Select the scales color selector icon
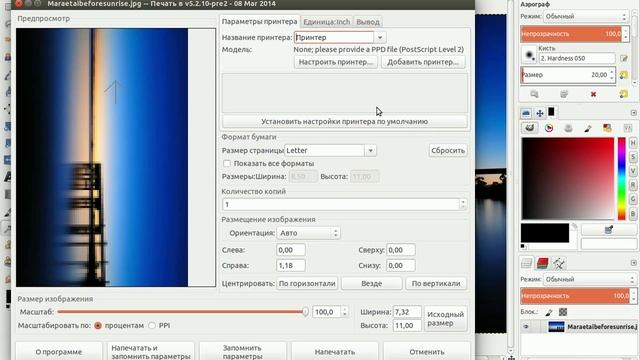Image resolution: width=640 pixels, height=360 pixels. pyautogui.click(x=627, y=128)
